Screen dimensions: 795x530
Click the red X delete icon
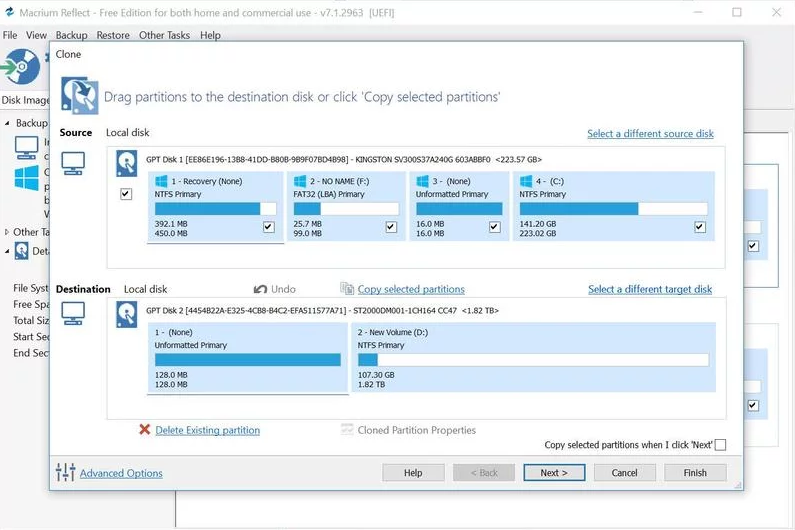pyautogui.click(x=144, y=430)
